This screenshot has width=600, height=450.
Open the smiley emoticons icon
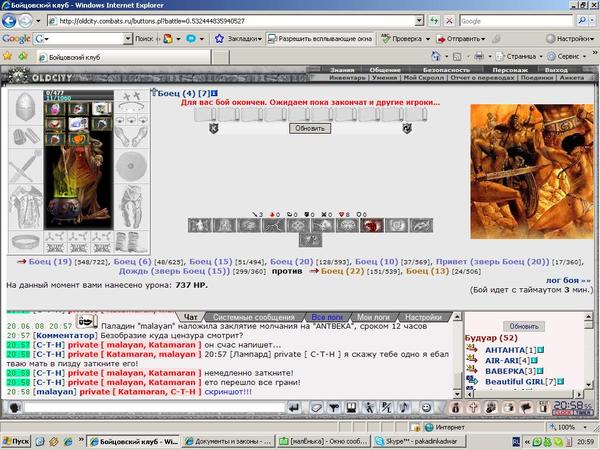(426, 408)
